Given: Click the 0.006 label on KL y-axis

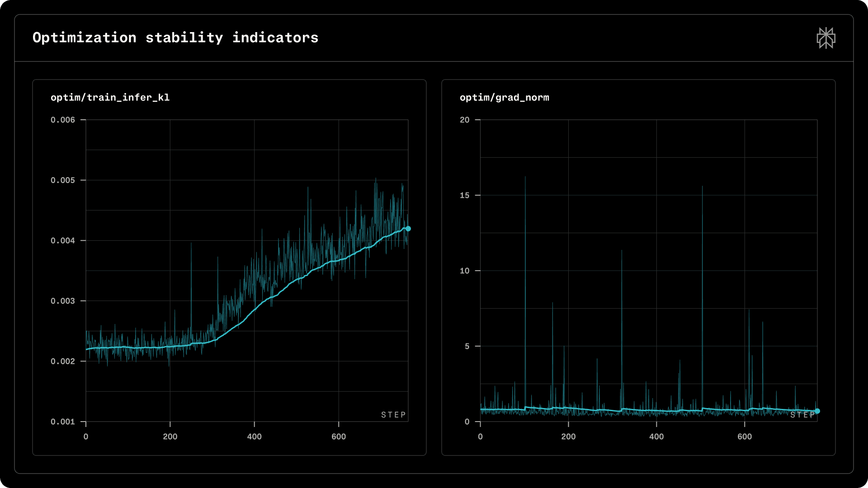Looking at the screenshot, I should pos(63,120).
